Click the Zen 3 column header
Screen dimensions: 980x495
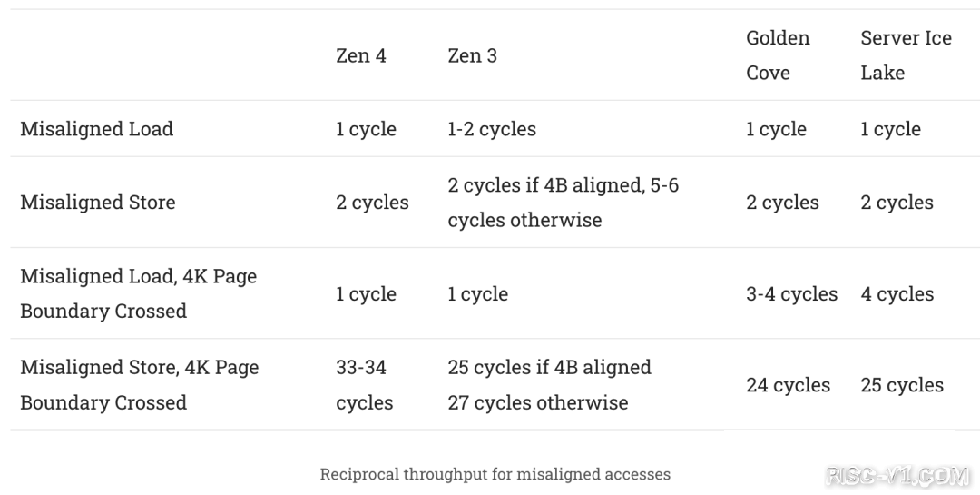tap(472, 55)
